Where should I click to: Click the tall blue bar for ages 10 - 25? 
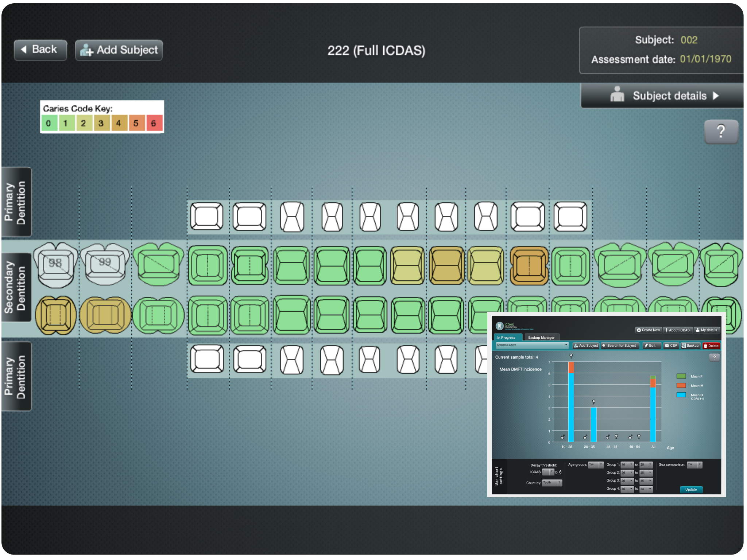[571, 407]
